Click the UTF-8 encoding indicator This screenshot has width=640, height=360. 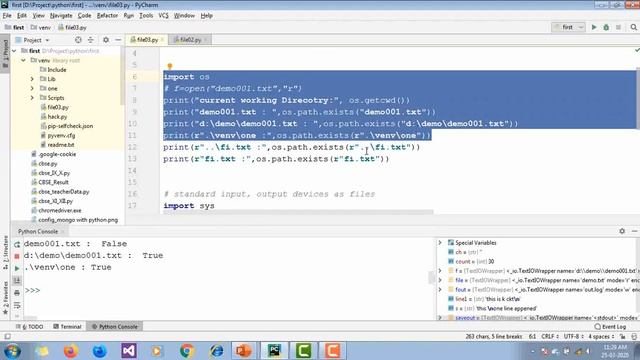(573, 337)
